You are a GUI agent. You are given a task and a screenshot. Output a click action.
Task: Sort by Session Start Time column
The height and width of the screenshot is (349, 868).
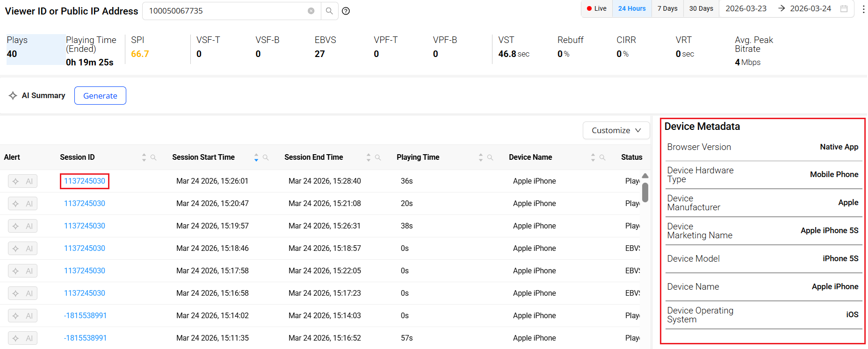point(256,157)
